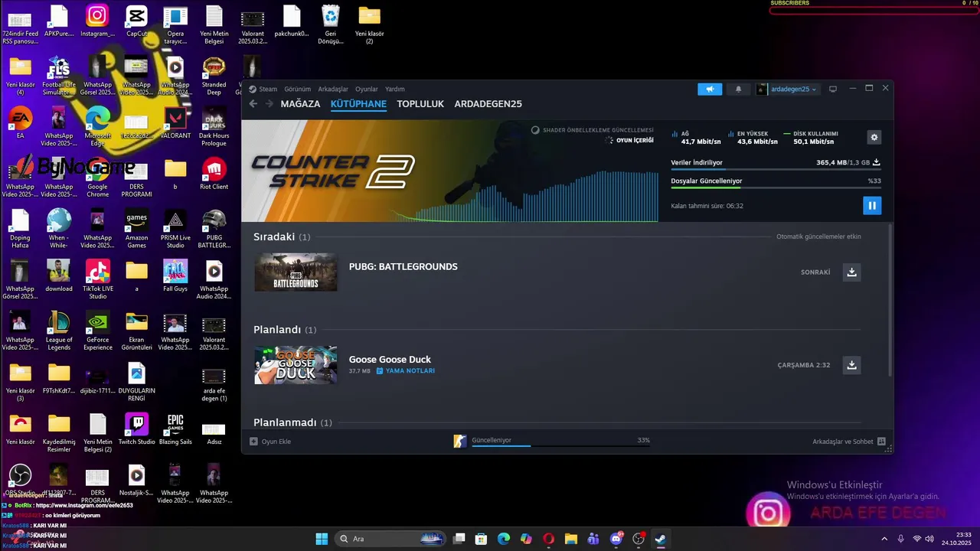
Task: Click the Goose Goose Duck title
Action: pos(390,360)
